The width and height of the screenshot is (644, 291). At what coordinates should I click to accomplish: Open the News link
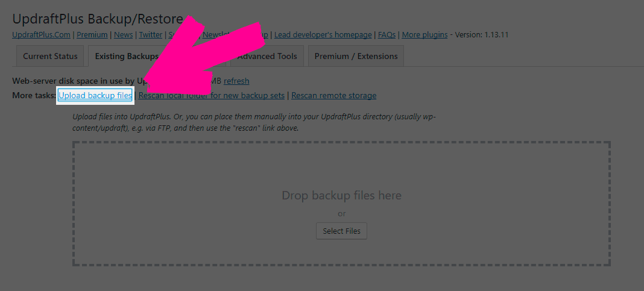[x=123, y=35]
